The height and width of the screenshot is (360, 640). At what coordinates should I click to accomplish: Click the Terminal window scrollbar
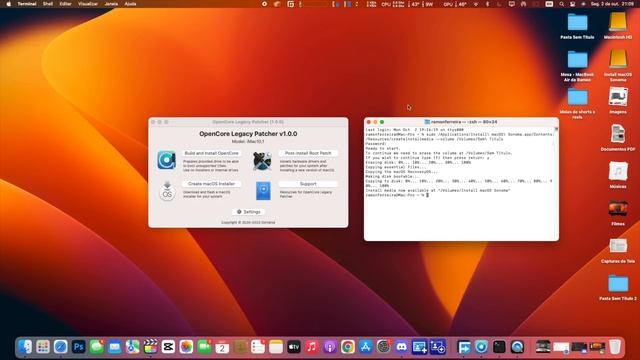[x=556, y=183]
